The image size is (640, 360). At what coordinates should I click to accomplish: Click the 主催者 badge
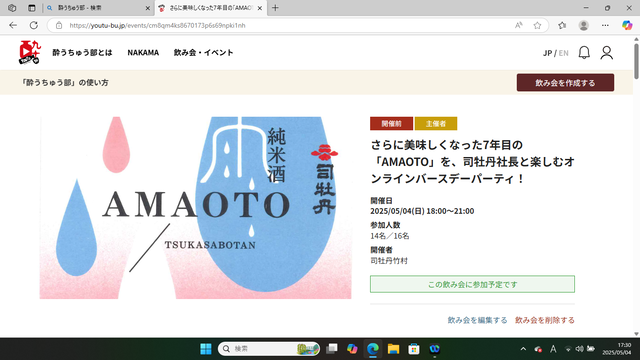pos(436,123)
